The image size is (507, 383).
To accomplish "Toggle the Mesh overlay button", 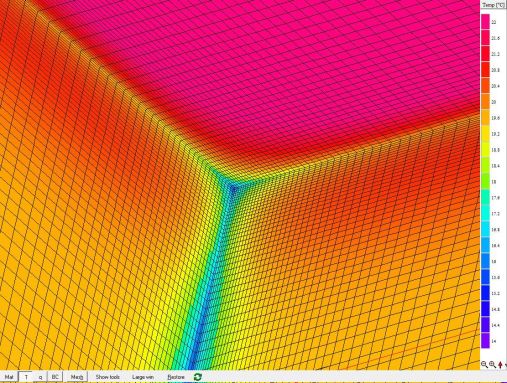I will coord(77,377).
